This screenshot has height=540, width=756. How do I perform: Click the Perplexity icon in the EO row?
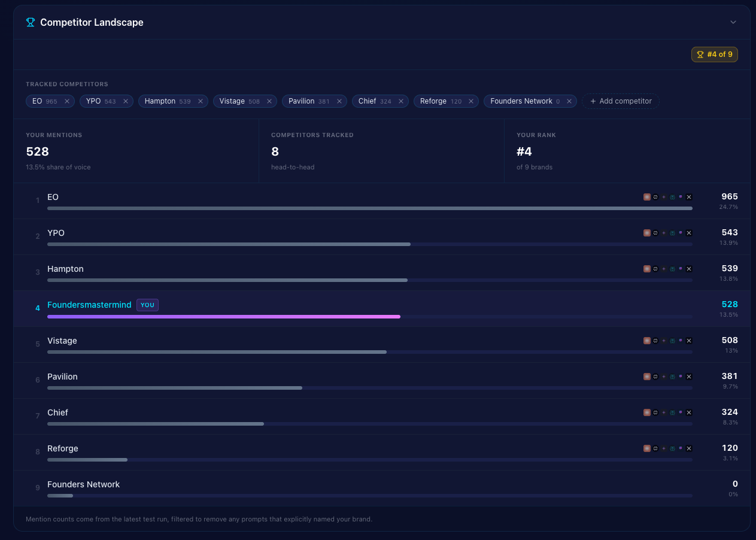click(x=672, y=197)
